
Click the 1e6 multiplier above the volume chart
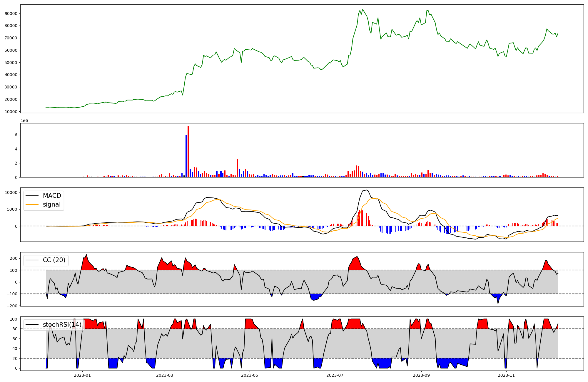click(x=24, y=121)
